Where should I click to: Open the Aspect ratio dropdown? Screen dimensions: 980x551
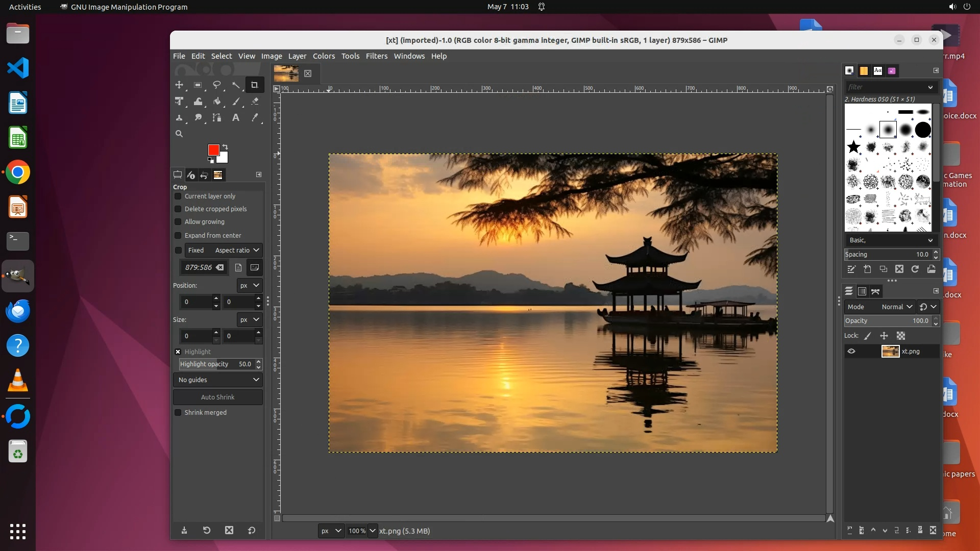pyautogui.click(x=237, y=251)
